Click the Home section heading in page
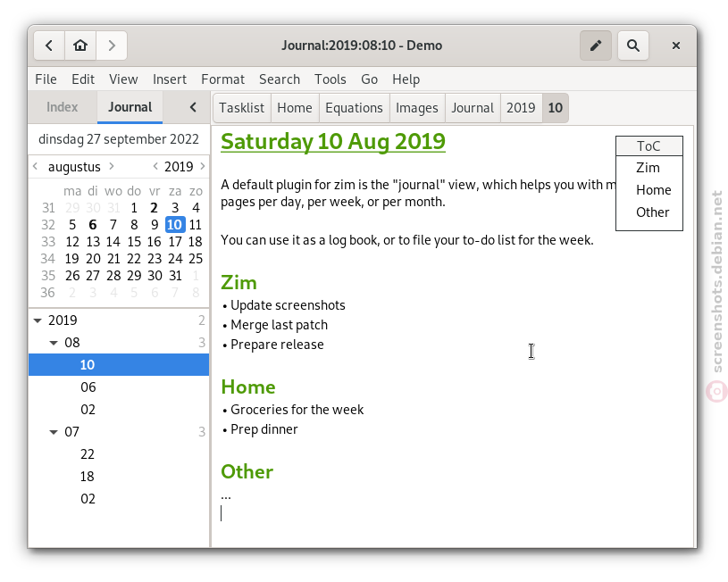The width and height of the screenshot is (728, 582). click(248, 387)
